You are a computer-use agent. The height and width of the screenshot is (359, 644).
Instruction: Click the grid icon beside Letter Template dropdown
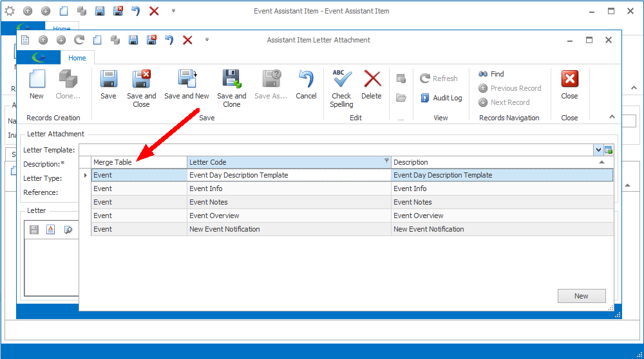click(x=609, y=150)
